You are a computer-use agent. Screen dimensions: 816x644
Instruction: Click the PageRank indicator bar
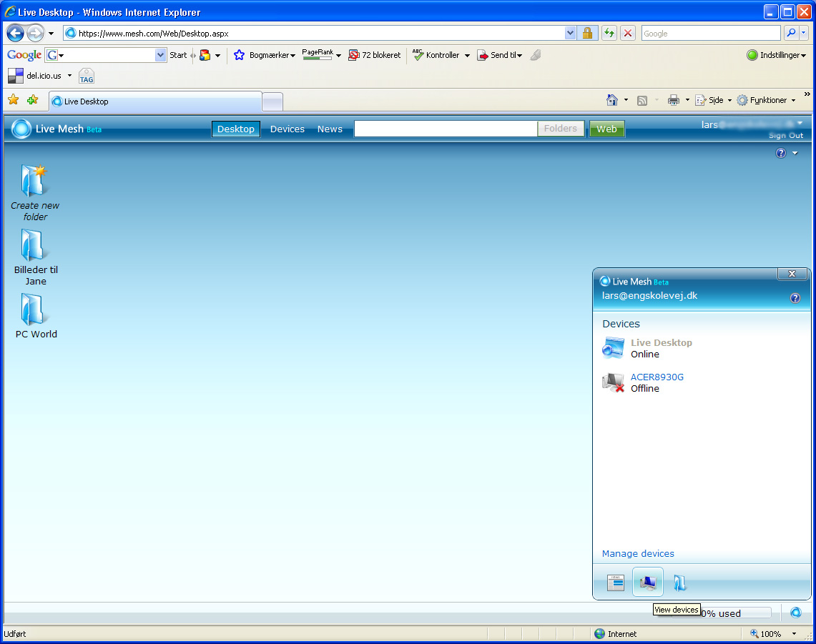tap(318, 54)
